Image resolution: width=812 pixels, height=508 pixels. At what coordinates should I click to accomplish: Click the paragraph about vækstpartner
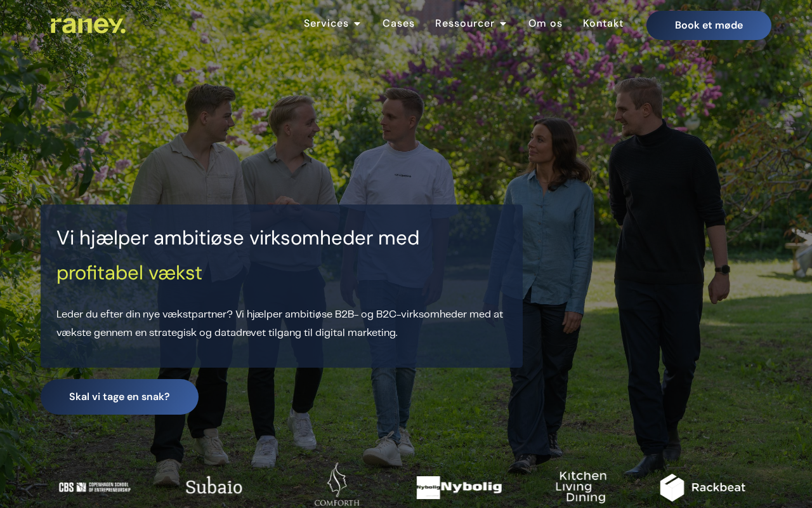pyautogui.click(x=280, y=323)
